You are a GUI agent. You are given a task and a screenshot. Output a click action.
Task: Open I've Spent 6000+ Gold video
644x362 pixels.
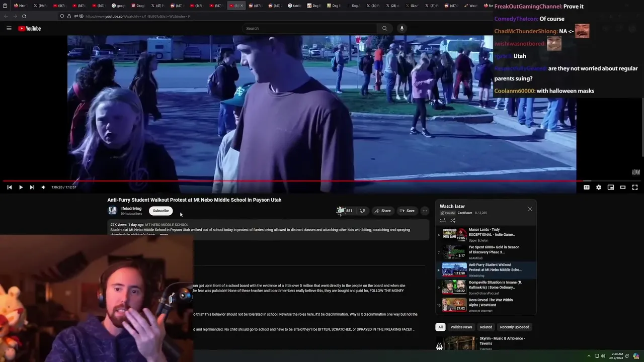pyautogui.click(x=486, y=252)
